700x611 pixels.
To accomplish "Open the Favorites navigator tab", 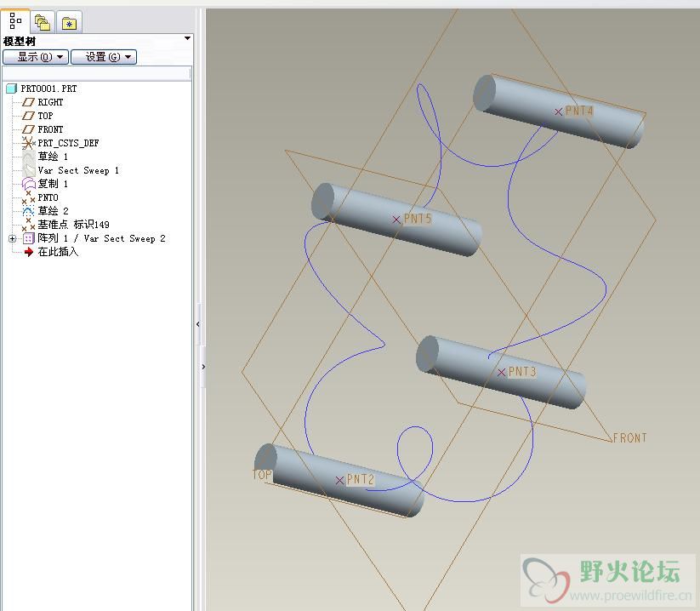I will [x=69, y=22].
